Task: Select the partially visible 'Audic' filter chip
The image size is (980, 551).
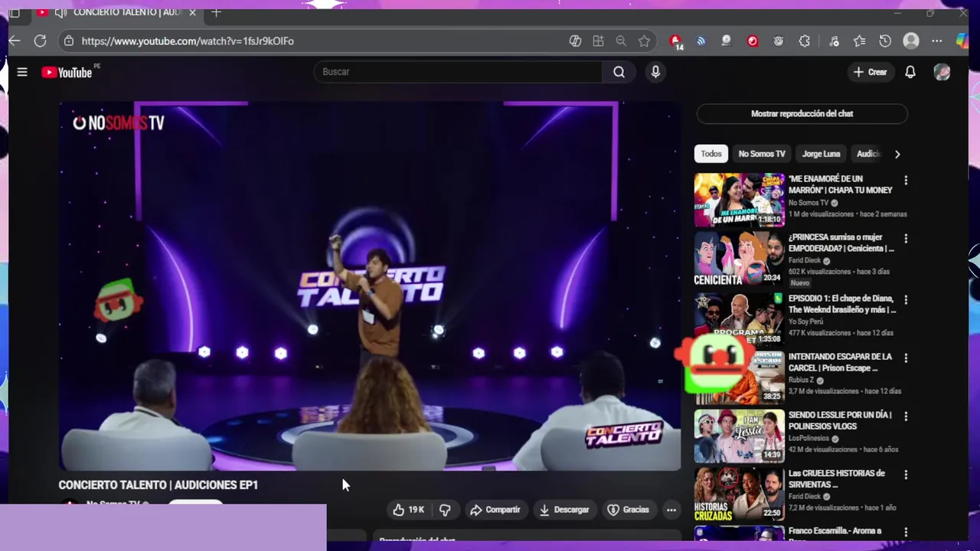Action: [868, 154]
